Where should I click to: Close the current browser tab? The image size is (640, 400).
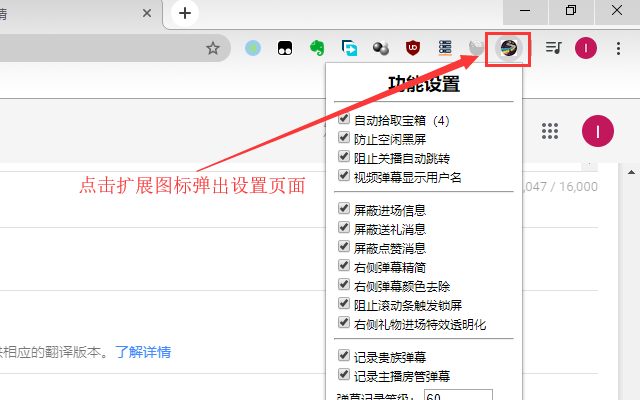click(x=147, y=13)
